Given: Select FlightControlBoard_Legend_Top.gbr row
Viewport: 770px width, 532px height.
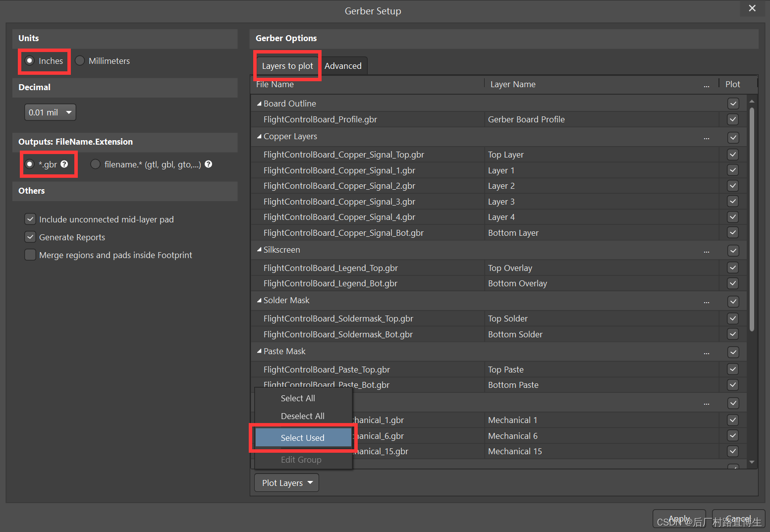Looking at the screenshot, I should coord(367,268).
